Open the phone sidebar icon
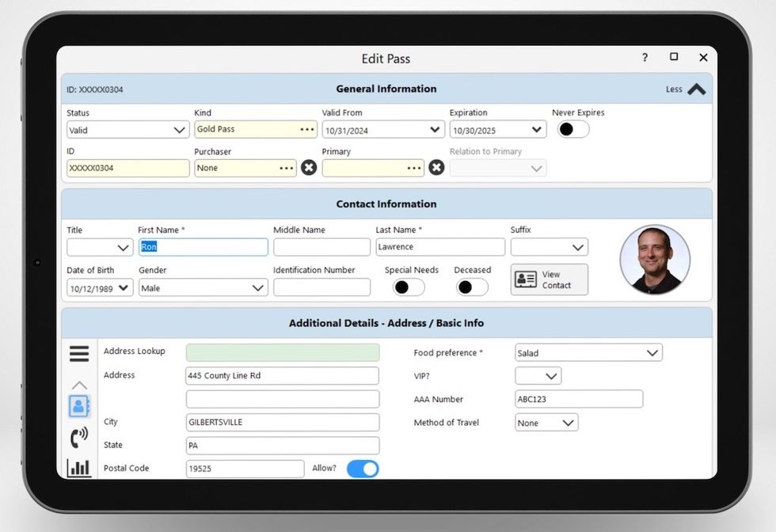This screenshot has height=532, width=776. coord(79,437)
